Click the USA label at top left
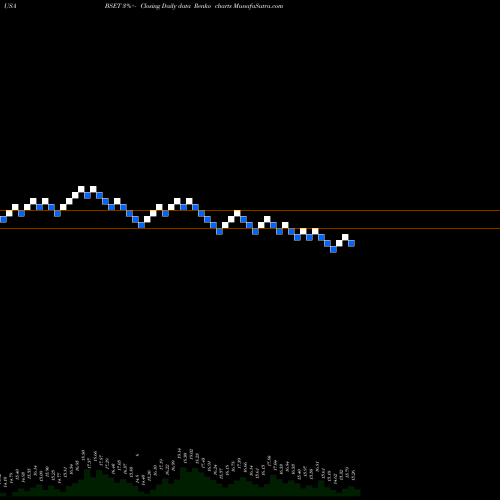 (10, 6)
